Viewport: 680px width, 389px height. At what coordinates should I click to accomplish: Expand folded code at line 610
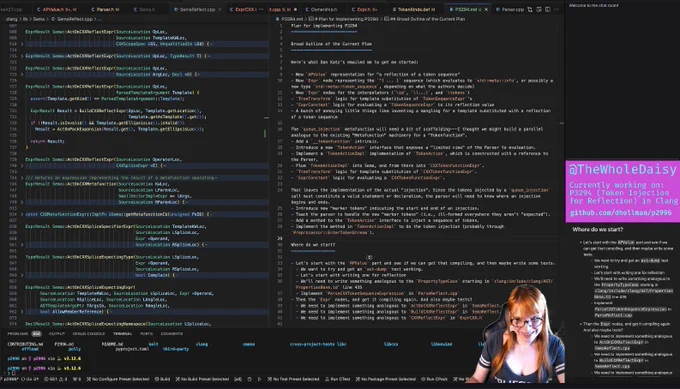tap(22, 44)
